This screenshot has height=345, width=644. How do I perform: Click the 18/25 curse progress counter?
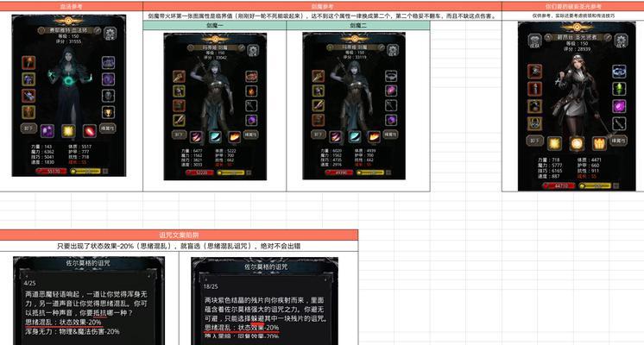pyautogui.click(x=211, y=286)
